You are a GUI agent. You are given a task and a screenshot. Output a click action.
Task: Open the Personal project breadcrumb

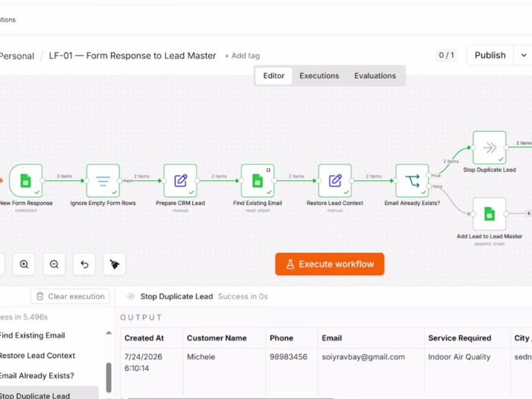tap(17, 56)
